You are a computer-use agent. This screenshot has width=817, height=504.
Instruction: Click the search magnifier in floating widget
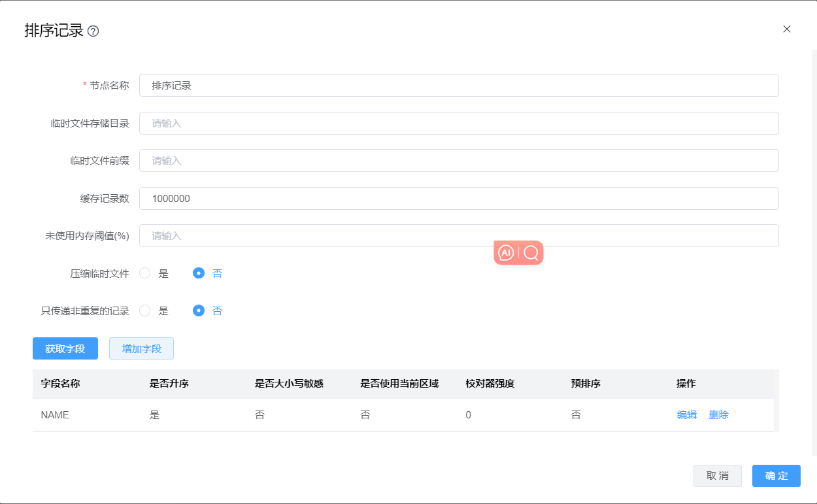point(531,253)
